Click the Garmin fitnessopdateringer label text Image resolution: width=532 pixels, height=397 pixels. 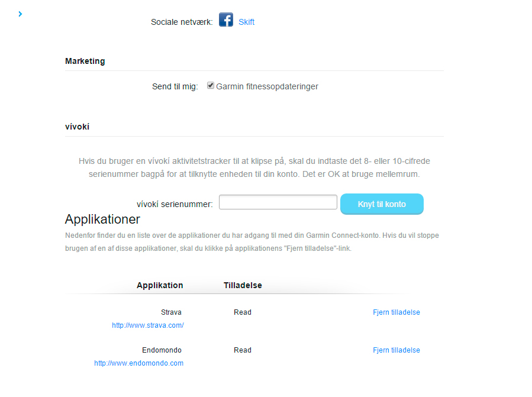tap(267, 86)
